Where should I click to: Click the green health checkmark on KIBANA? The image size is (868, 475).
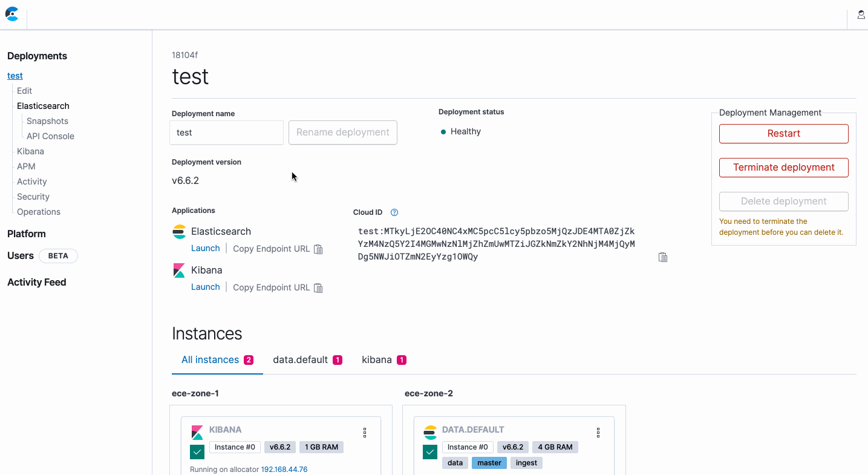pyautogui.click(x=197, y=452)
